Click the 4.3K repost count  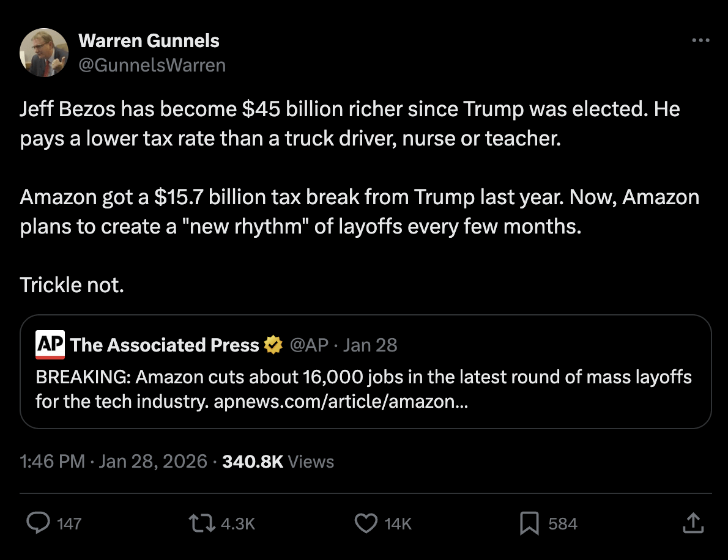[237, 524]
